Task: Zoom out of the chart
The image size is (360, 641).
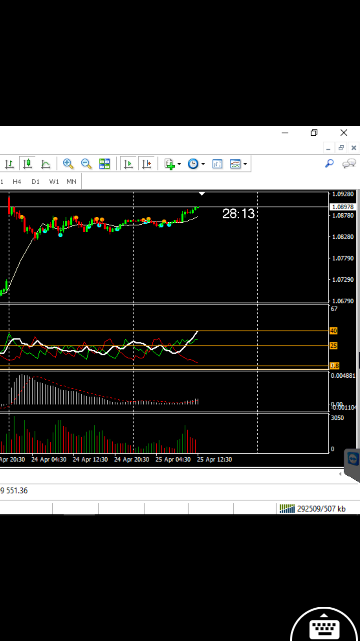Action: click(x=86, y=164)
